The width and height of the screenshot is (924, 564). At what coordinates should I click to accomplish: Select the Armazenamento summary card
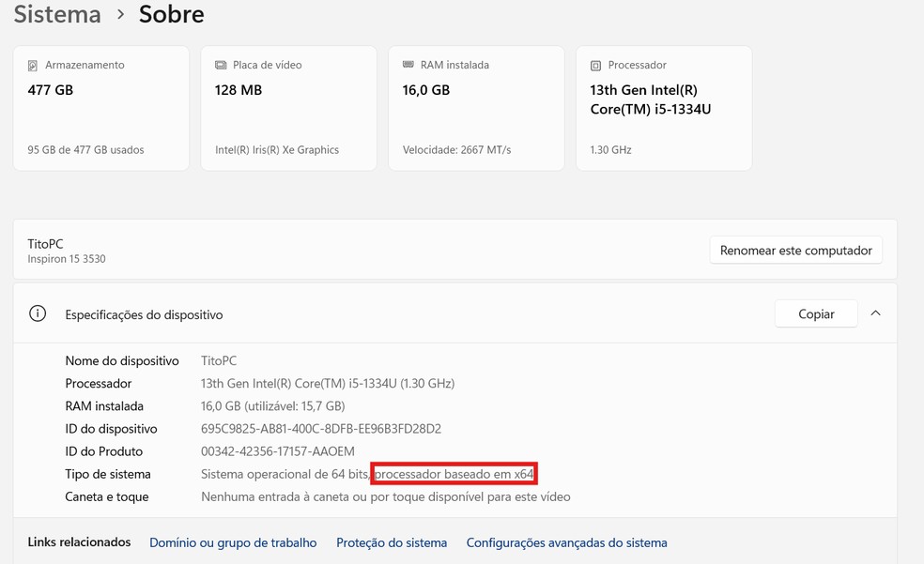[x=100, y=107]
